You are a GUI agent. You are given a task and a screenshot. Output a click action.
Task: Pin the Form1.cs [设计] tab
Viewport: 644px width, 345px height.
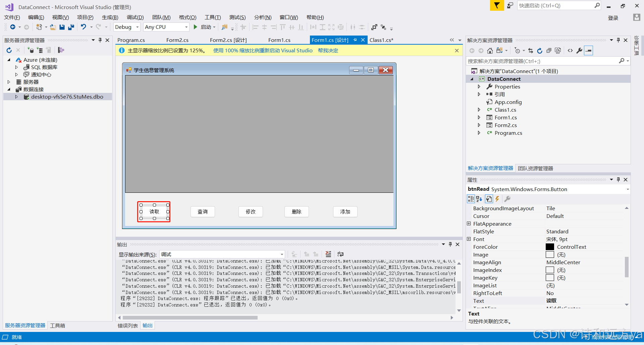(x=355, y=40)
